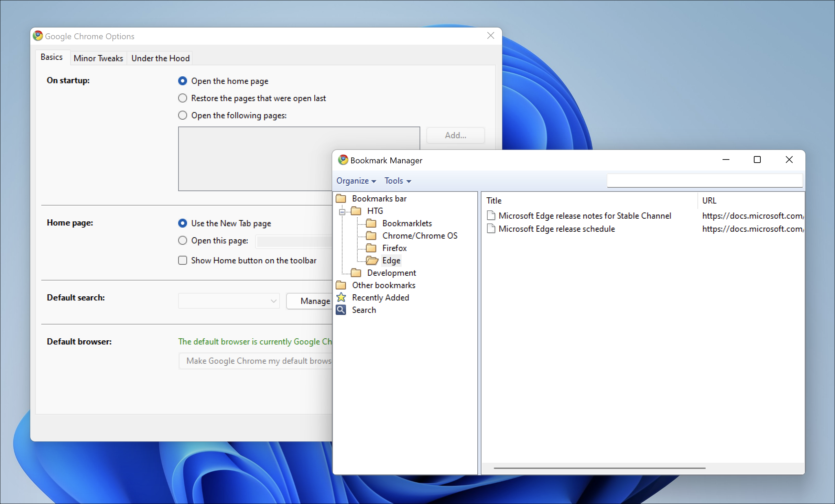Select Restore pages that were open last

[x=182, y=98]
